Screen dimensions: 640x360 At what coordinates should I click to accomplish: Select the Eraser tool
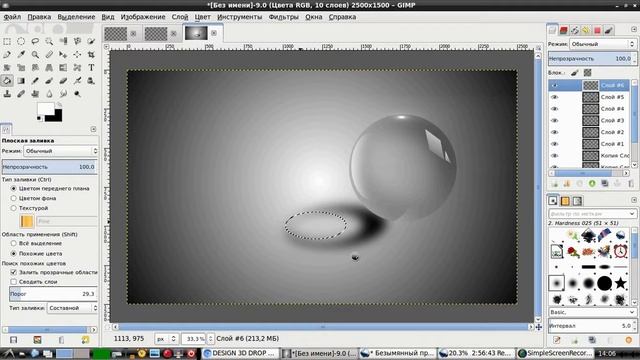[63, 80]
